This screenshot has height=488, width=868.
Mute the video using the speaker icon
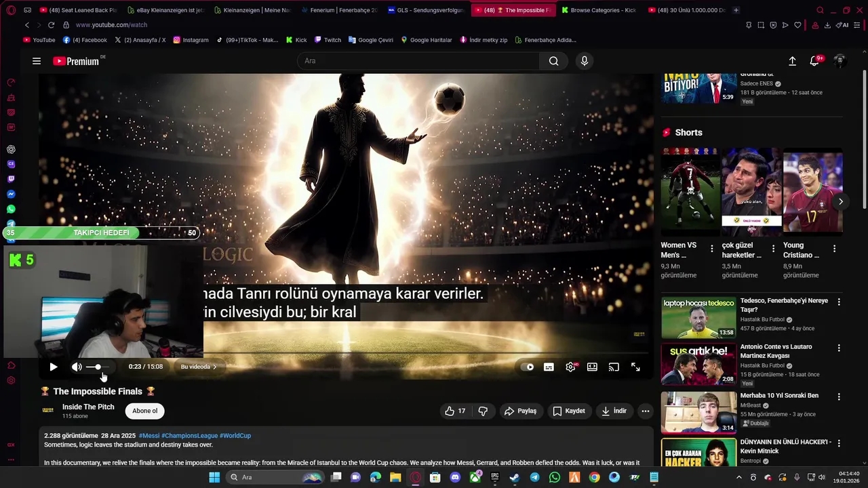click(77, 367)
